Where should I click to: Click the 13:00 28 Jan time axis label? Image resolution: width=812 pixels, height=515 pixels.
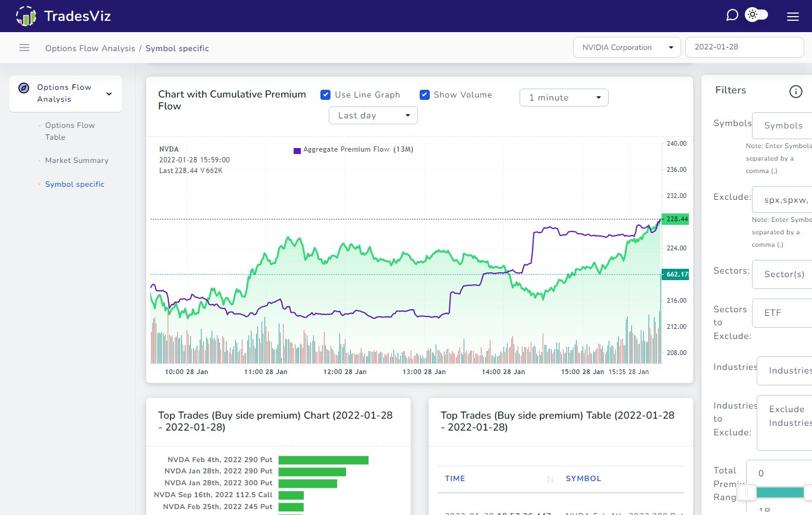[424, 372]
